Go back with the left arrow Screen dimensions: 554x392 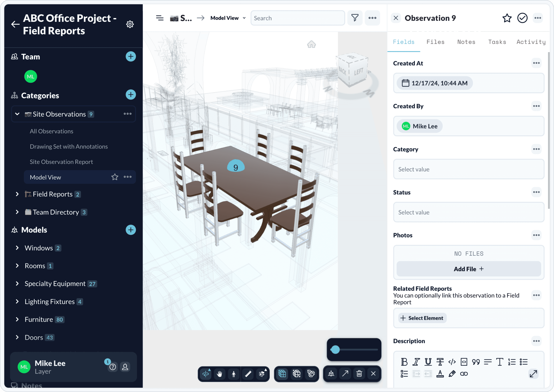pos(15,24)
